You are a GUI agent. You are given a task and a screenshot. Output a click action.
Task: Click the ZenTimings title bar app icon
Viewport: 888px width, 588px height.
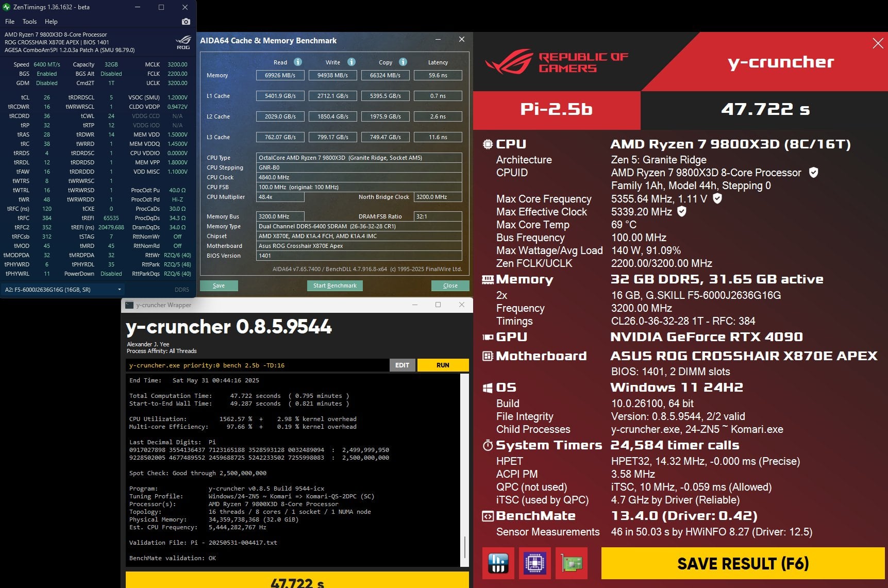(7, 7)
